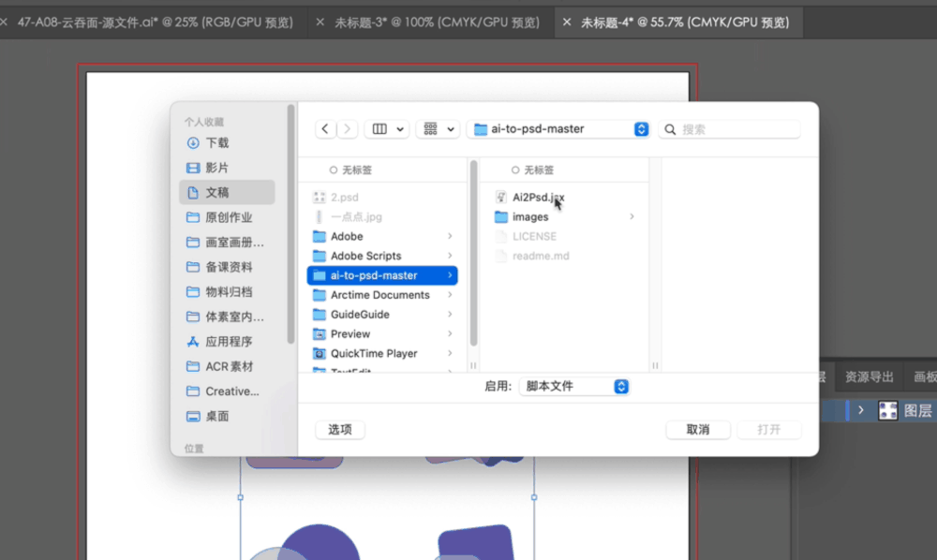Click the sidebar scrollbar
Viewport: 937px width, 560px height.
tap(291, 224)
